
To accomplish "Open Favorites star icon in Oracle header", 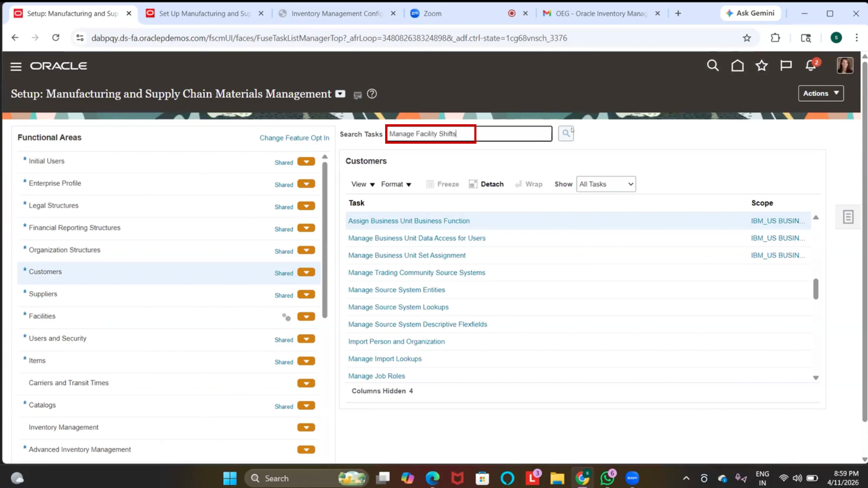I will (x=762, y=66).
